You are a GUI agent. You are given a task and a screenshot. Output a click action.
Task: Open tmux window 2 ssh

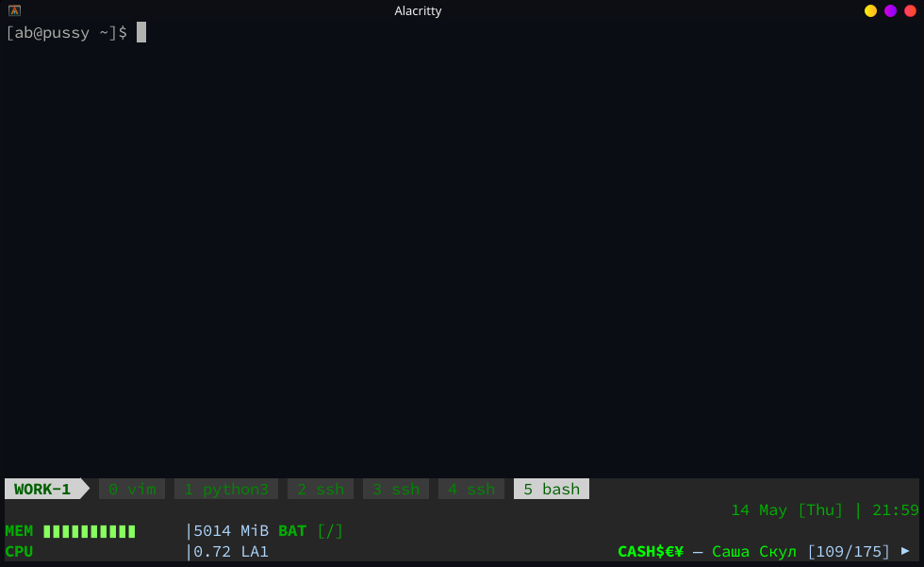(321, 489)
